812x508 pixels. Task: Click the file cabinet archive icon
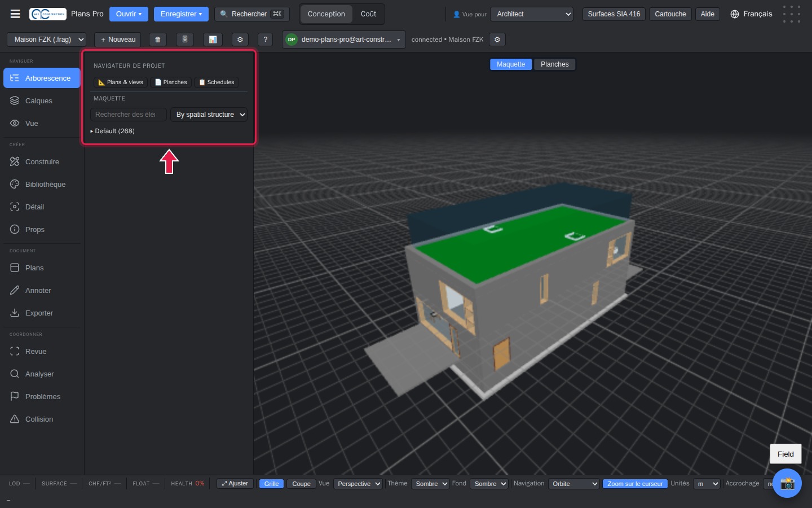click(185, 40)
